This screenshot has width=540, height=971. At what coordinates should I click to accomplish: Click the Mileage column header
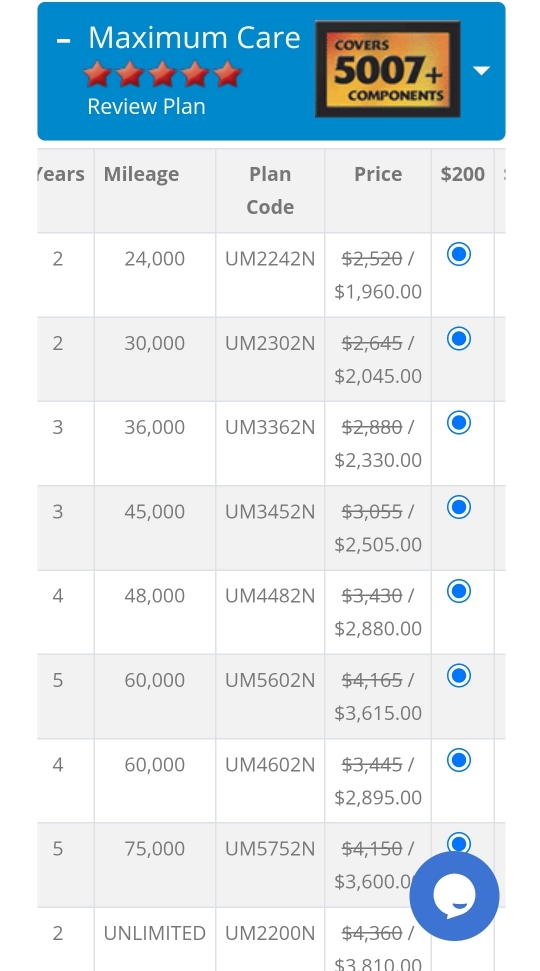click(141, 175)
